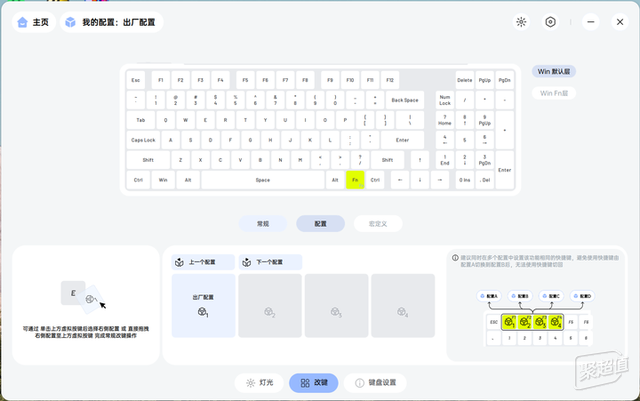Image resolution: width=640 pixels, height=401 pixels.
Task: Click the PgDn key in top row
Action: click(504, 80)
